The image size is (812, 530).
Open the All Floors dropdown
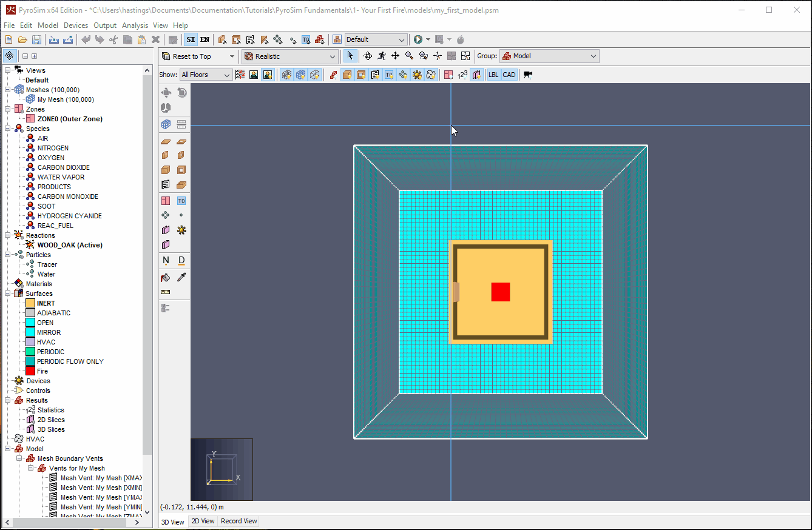(x=206, y=75)
